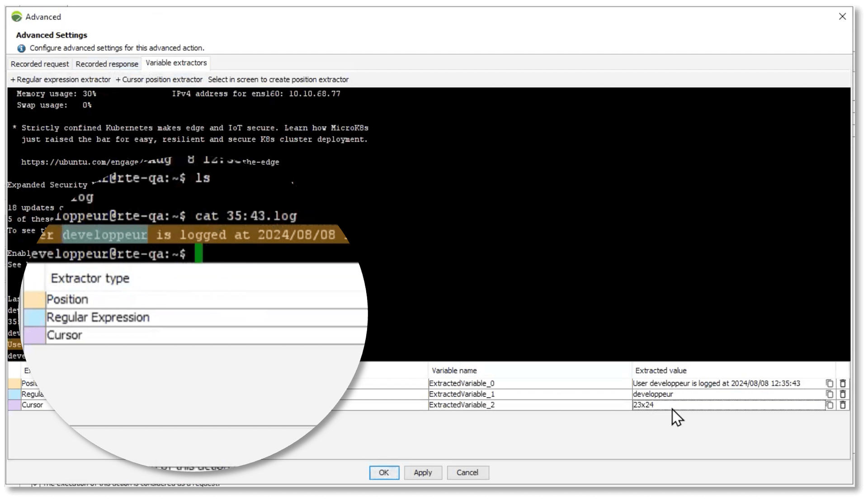Click the Advanced dialog logo icon
868x499 pixels.
(17, 16)
